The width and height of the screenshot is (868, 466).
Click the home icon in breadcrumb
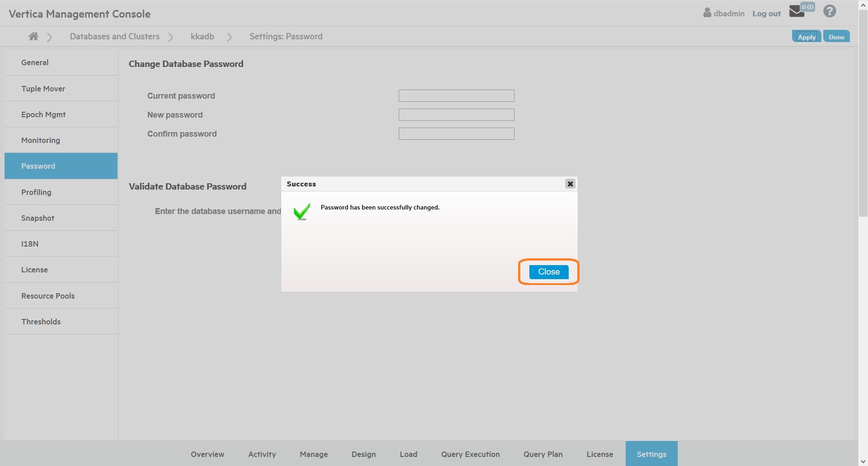click(x=33, y=37)
